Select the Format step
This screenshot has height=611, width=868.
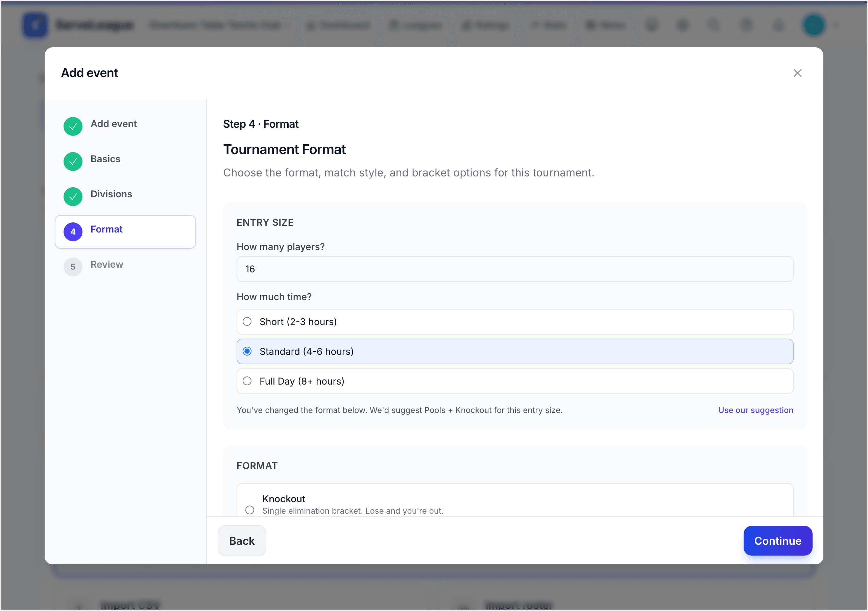[125, 232]
